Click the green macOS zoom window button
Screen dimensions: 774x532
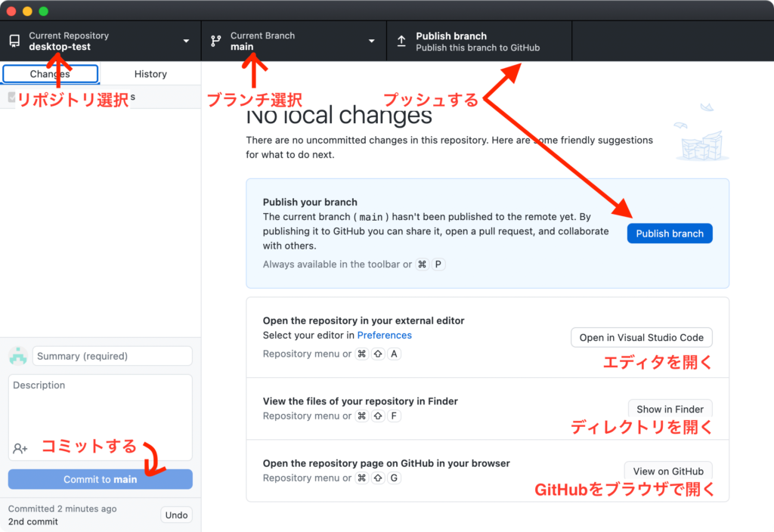click(43, 11)
